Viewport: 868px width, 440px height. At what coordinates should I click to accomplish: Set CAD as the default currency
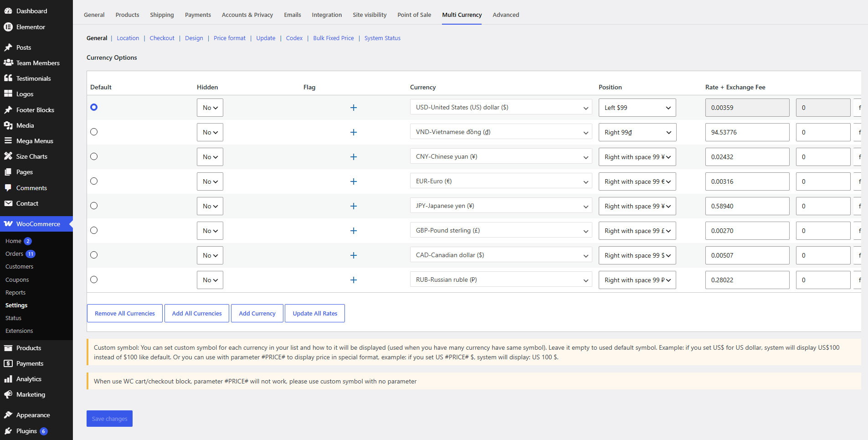94,255
